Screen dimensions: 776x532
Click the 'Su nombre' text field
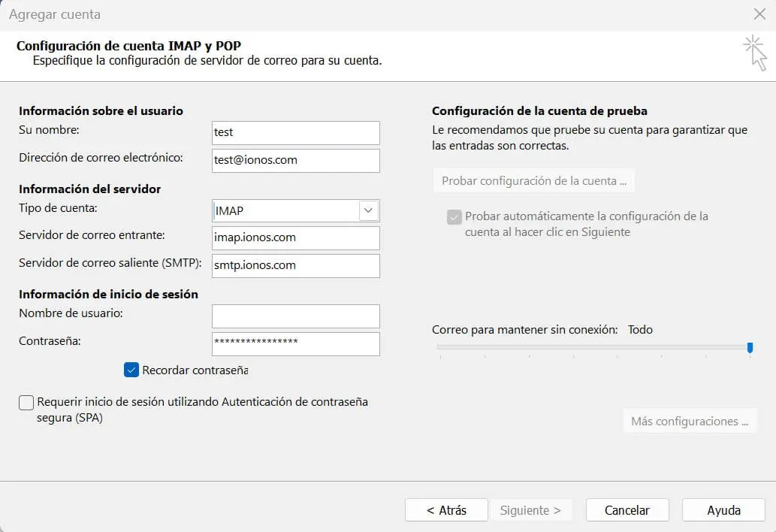pos(295,133)
